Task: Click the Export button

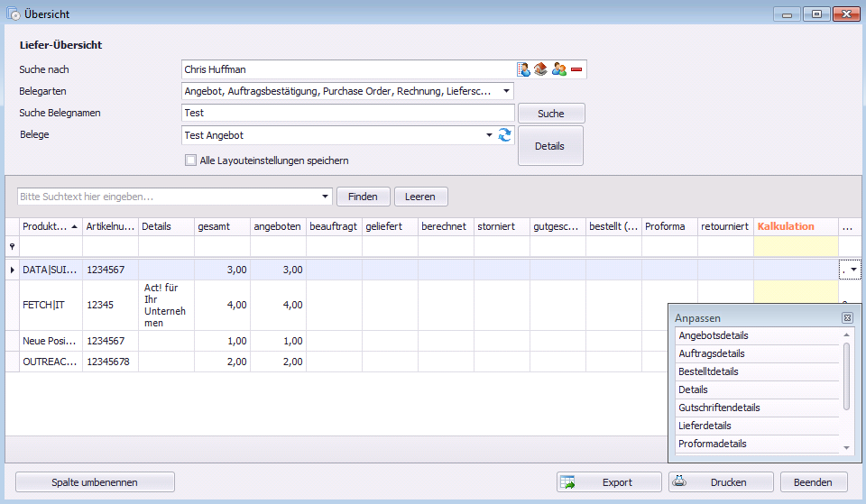Action: point(609,482)
